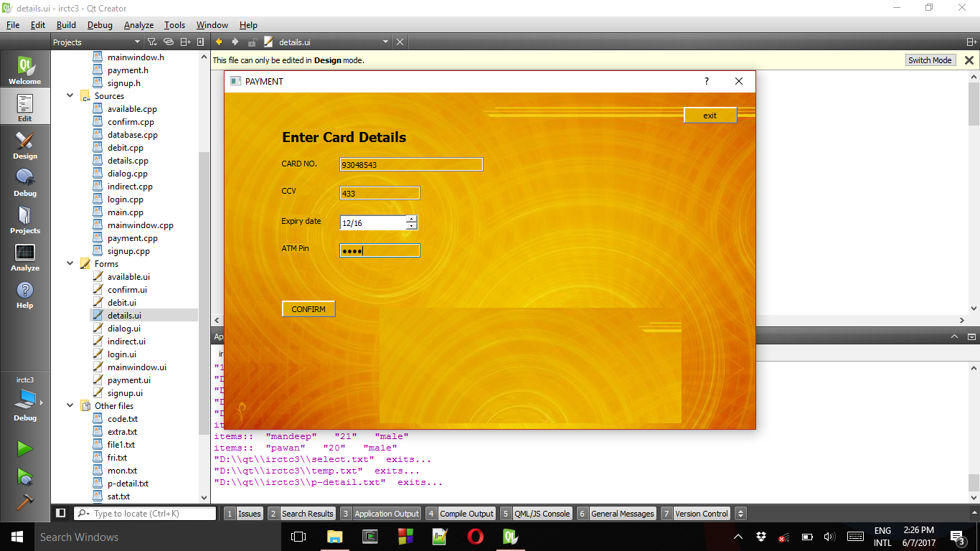Open the Issues output tab
980x551 pixels.
tap(243, 513)
